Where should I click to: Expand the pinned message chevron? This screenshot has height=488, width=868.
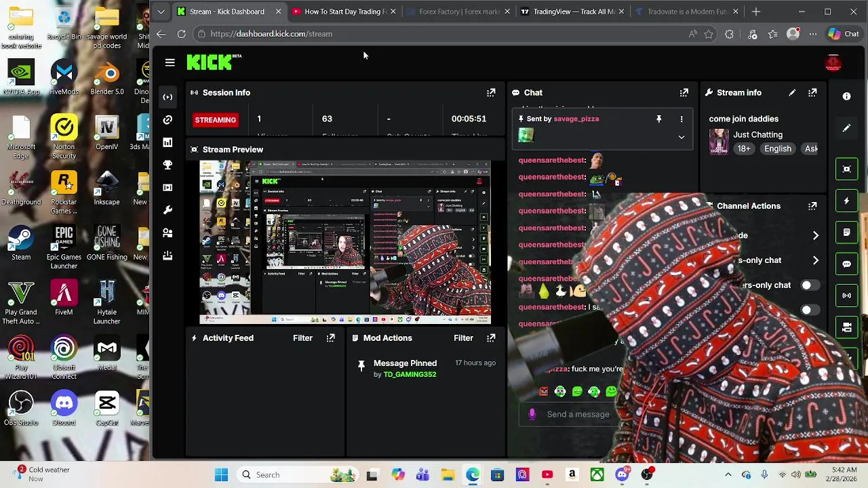click(682, 137)
